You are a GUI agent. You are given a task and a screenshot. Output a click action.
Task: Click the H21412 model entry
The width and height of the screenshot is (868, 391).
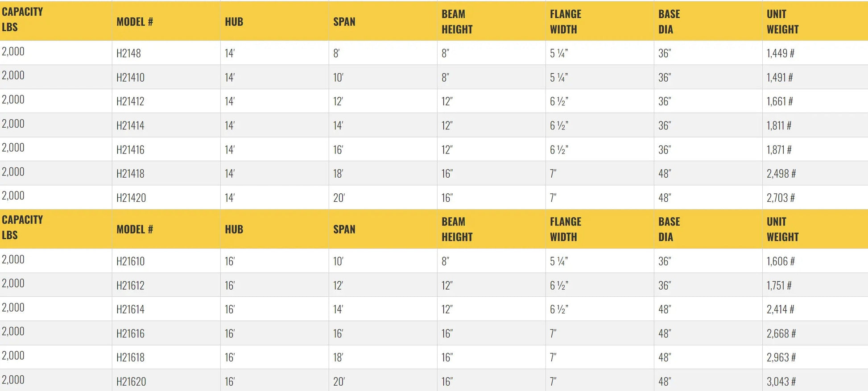130,102
